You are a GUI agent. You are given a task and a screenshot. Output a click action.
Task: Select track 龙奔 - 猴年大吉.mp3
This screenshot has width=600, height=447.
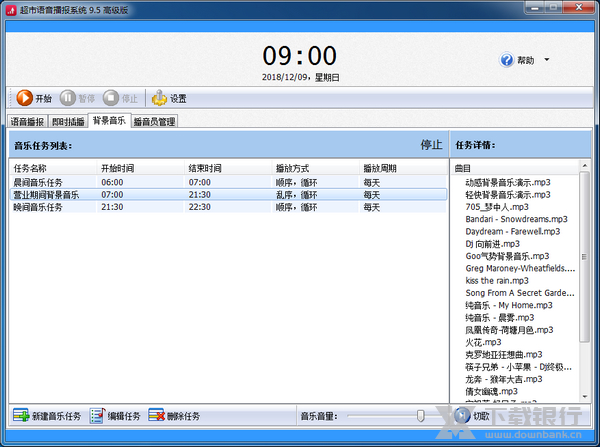point(504,379)
